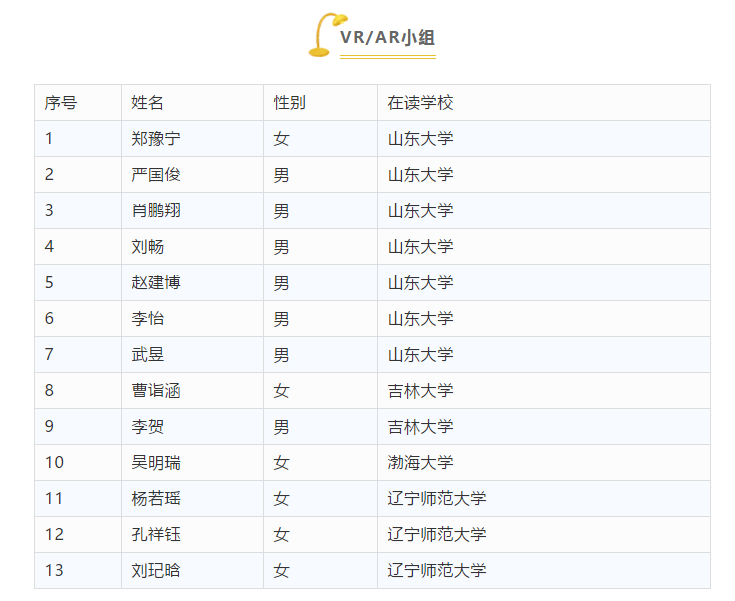
Task: Click 山东大学 in 武昱's row
Action: (x=420, y=354)
